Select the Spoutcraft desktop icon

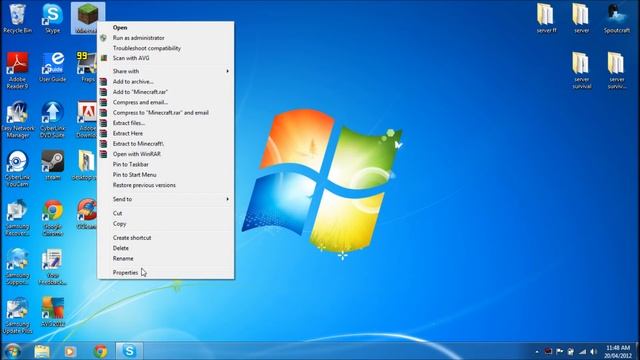point(617,18)
